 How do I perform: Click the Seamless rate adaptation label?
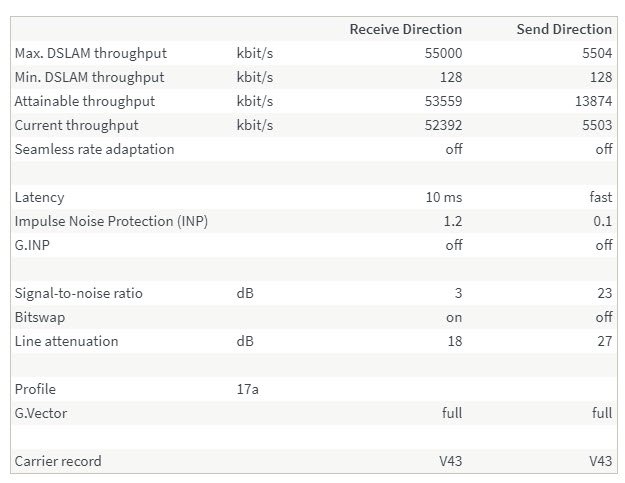[94, 149]
